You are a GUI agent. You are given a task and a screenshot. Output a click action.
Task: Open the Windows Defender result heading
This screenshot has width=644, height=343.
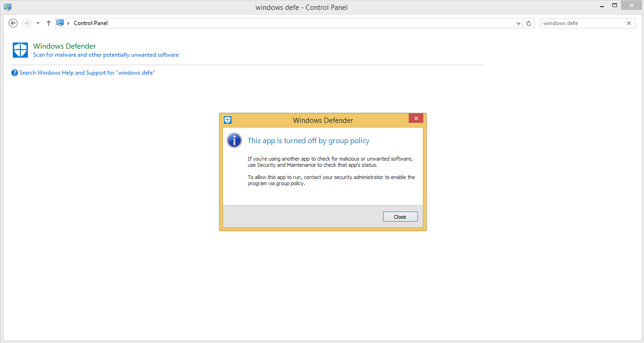(x=64, y=46)
